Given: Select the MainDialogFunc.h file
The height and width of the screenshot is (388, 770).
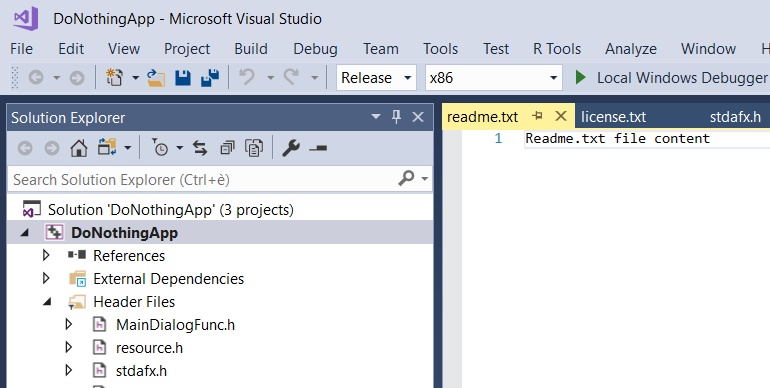Looking at the screenshot, I should click(175, 325).
